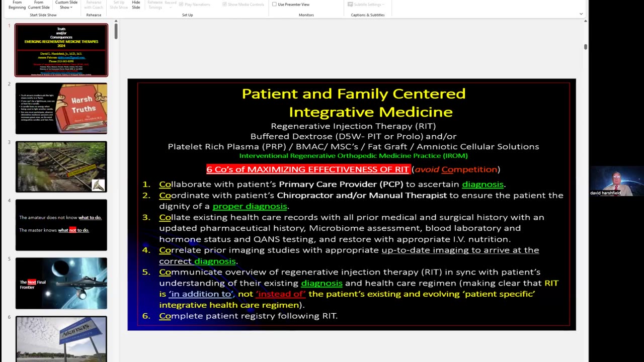This screenshot has width=644, height=362.
Task: Open Custom Slide Show dropdown
Action: (66, 5)
